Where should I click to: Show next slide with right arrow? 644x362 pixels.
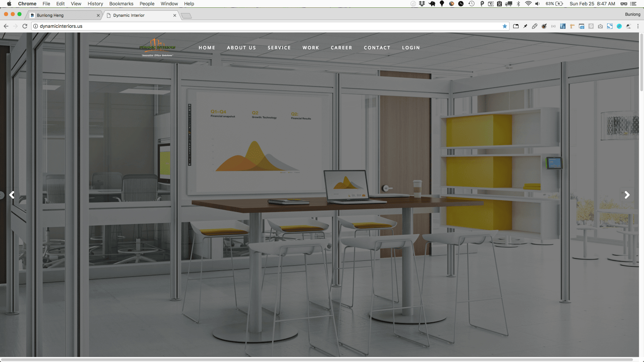[627, 195]
